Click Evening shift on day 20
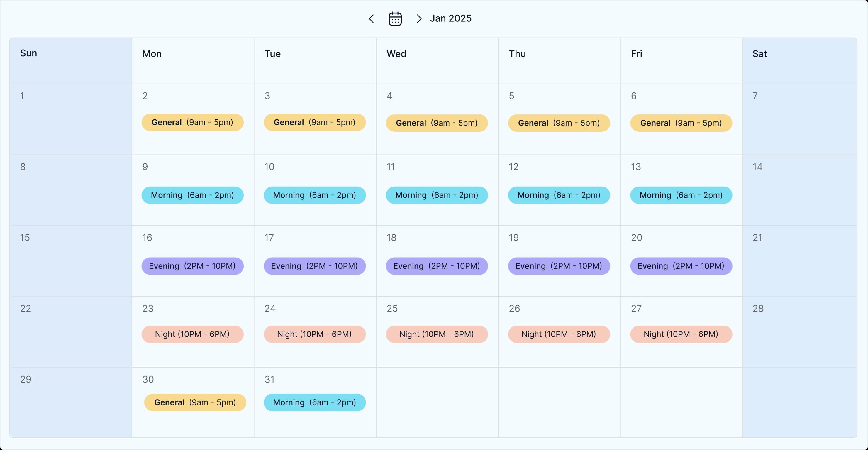Screen dimensions: 868x450 [x=681, y=266]
